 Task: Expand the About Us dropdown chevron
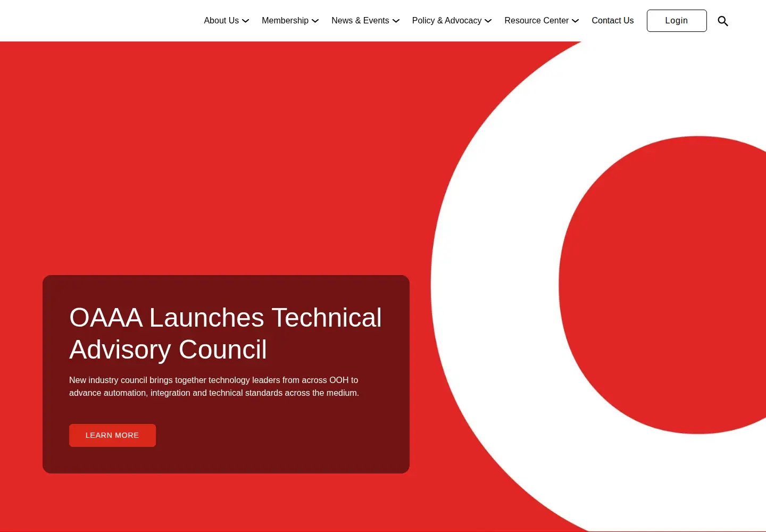pos(246,21)
